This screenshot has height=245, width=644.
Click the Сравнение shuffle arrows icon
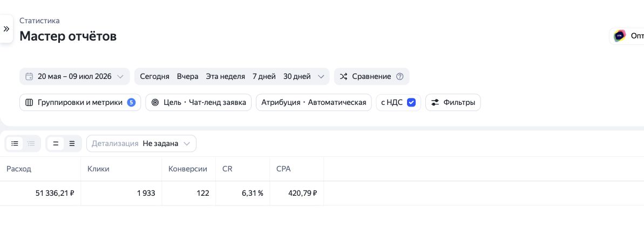[x=344, y=77]
